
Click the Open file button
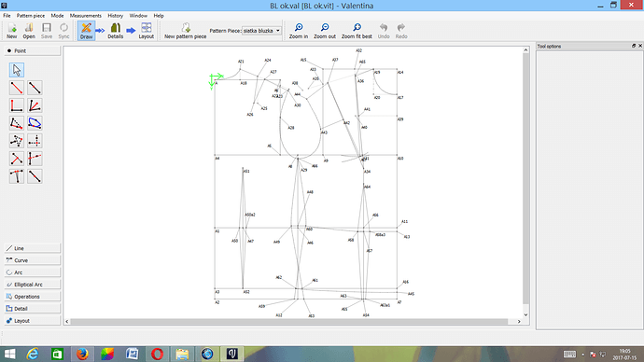29,31
